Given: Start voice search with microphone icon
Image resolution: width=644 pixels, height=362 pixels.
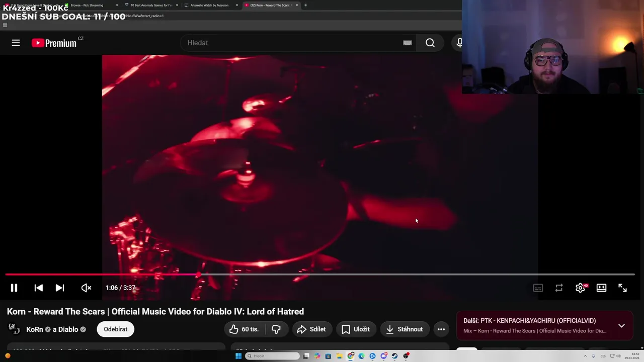Looking at the screenshot, I should [459, 43].
